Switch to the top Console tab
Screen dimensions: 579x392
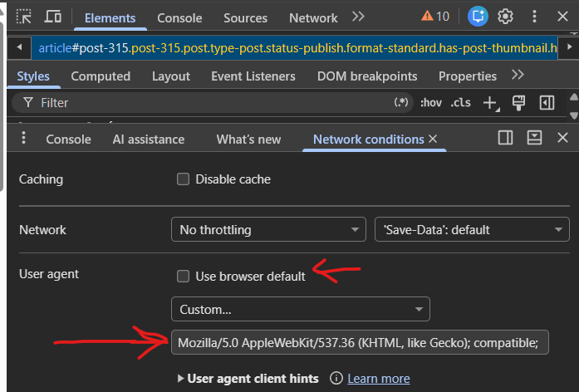[179, 18]
